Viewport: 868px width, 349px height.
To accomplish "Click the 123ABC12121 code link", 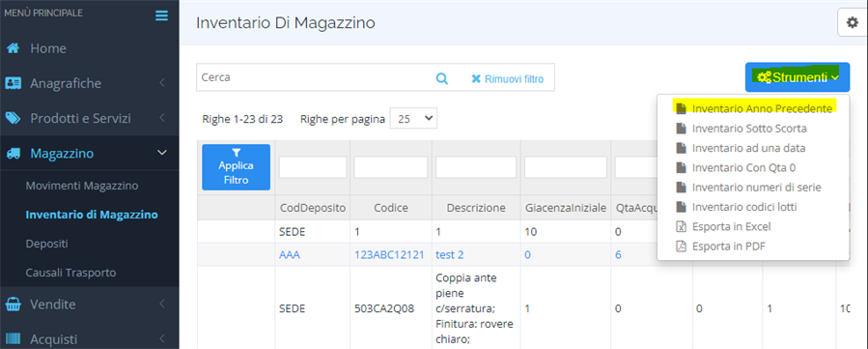I will click(x=389, y=255).
